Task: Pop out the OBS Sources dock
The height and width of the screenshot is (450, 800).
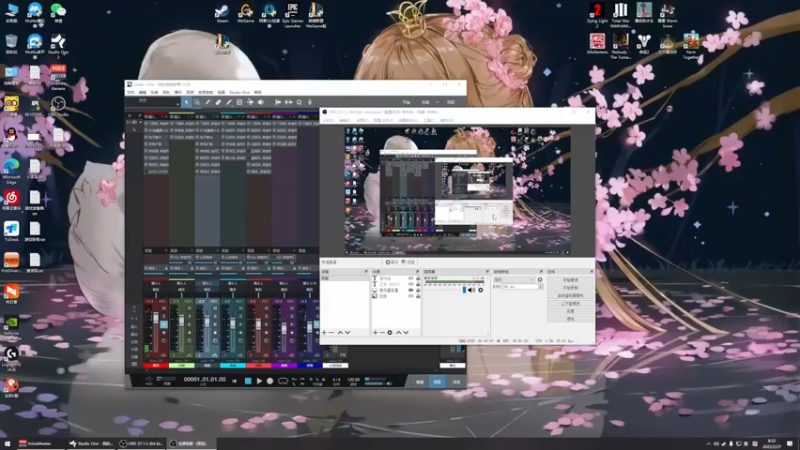Action: point(417,271)
